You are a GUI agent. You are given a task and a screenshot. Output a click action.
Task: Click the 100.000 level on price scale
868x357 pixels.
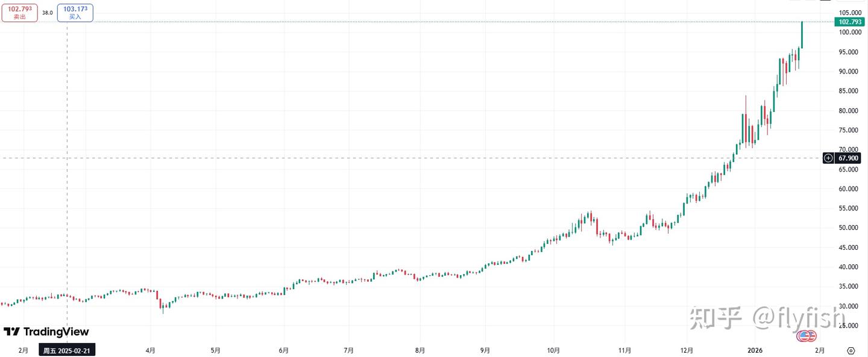point(849,33)
